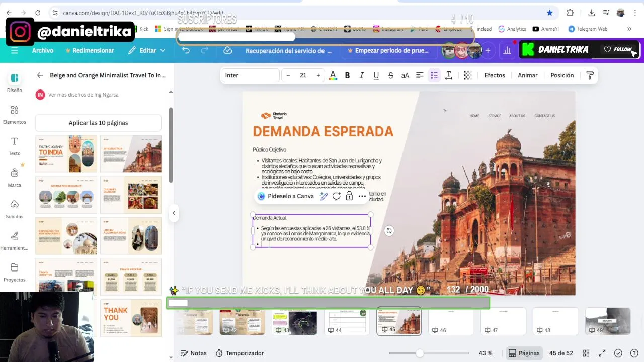Open the Redimensionar menu

tap(90, 50)
